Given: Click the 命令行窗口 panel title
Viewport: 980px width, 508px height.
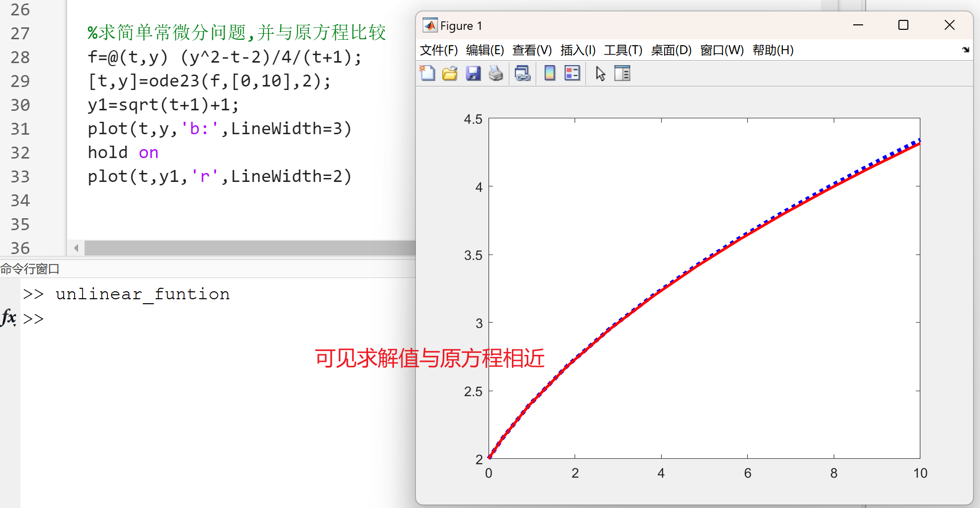Looking at the screenshot, I should [30, 269].
